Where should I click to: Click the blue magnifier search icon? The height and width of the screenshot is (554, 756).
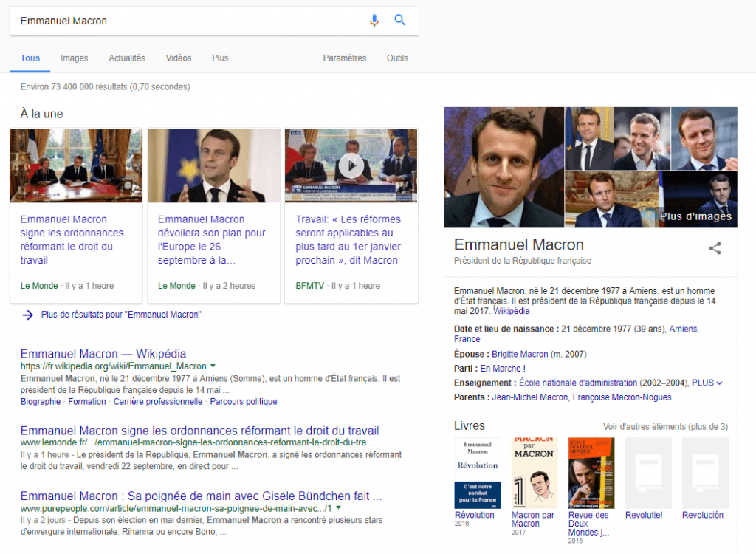tap(399, 20)
